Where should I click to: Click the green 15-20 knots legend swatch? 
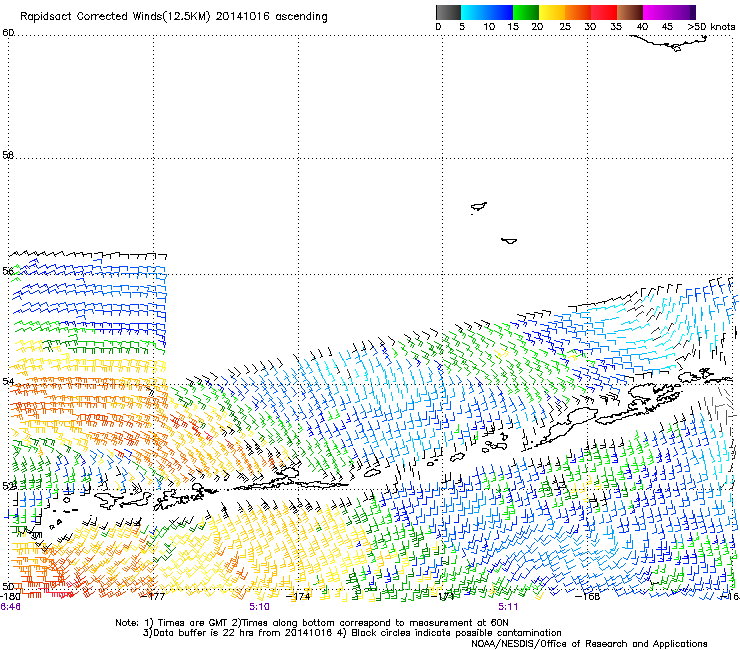[526, 12]
